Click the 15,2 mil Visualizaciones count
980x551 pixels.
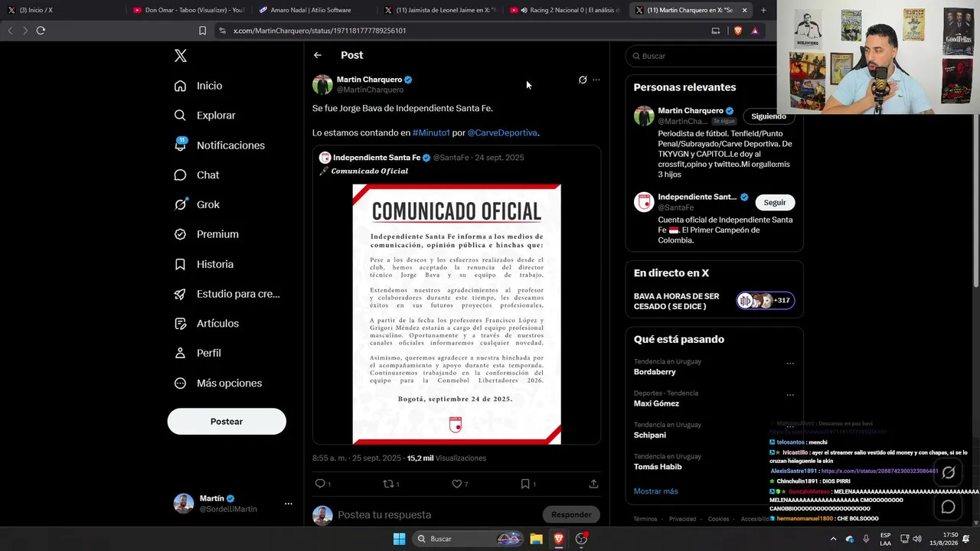[x=446, y=458]
